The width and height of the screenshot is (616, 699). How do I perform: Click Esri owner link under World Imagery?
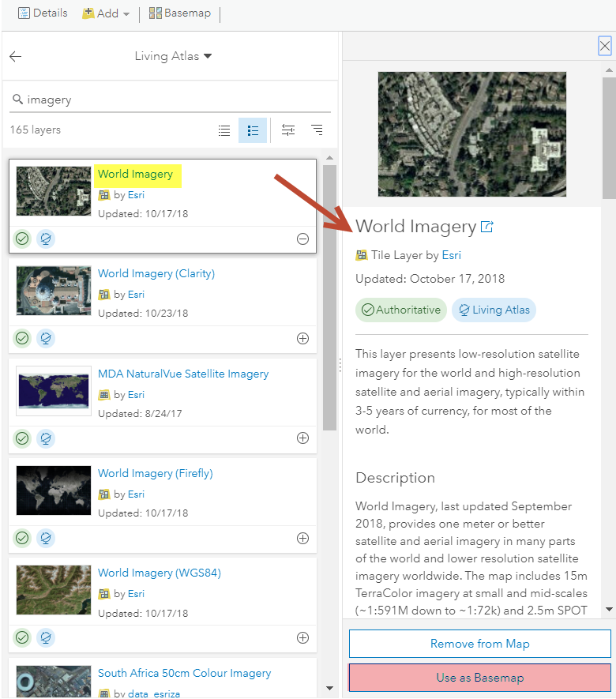(136, 195)
